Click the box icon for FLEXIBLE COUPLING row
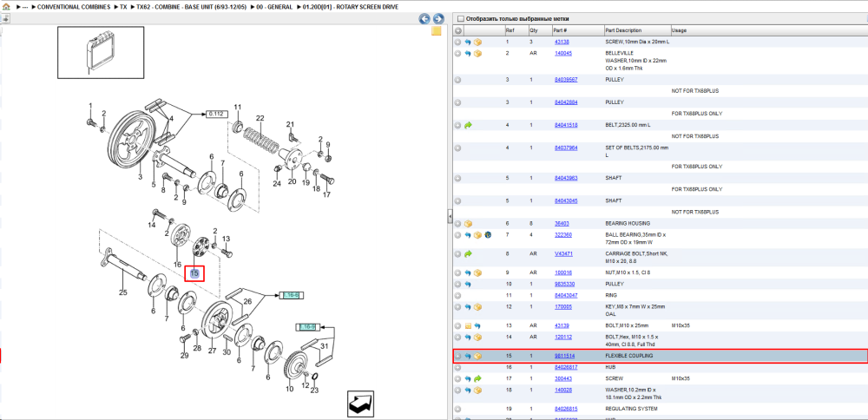This screenshot has height=420, width=868. [x=477, y=357]
